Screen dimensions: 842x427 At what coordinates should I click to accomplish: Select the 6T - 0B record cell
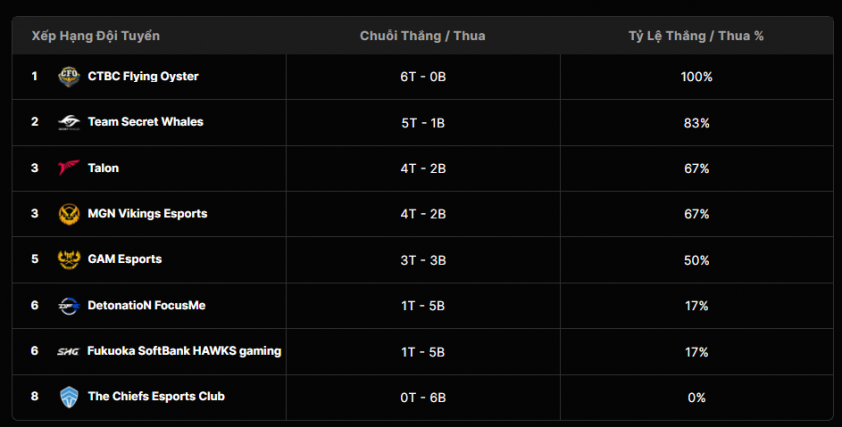423,77
